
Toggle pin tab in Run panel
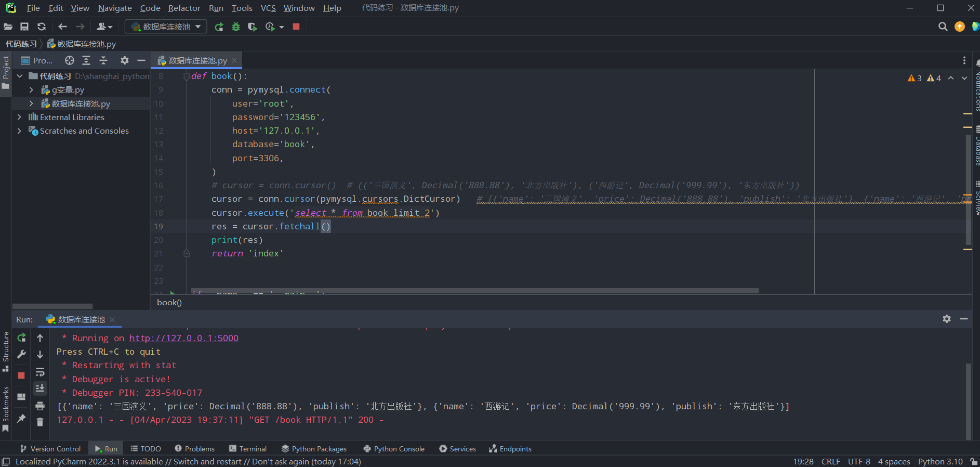point(21,418)
